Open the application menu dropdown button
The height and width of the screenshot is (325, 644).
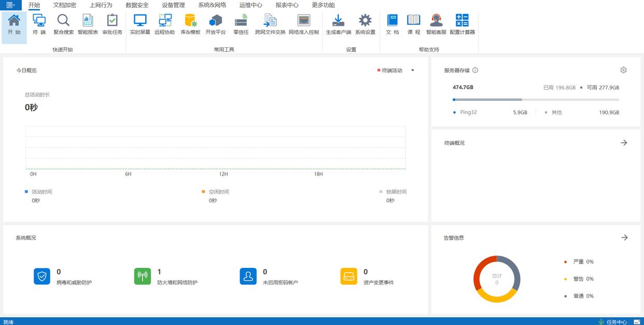pos(10,5)
